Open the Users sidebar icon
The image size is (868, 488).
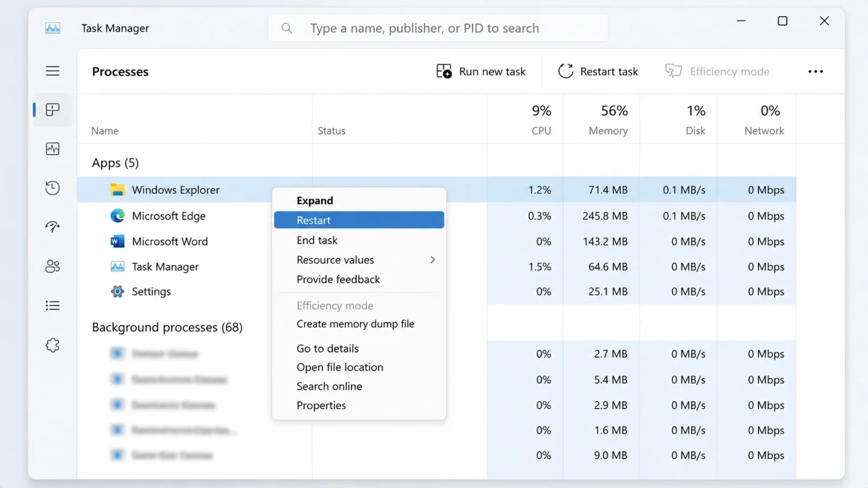pos(53,266)
